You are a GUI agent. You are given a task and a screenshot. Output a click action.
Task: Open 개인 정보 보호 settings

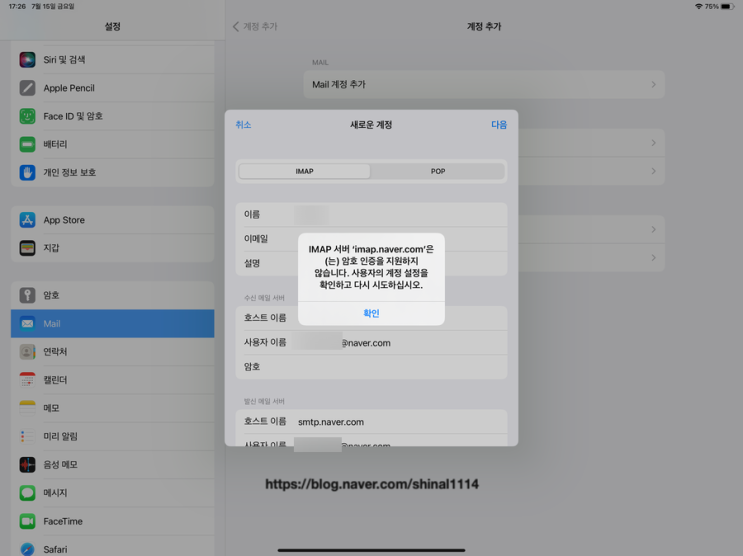[112, 173]
